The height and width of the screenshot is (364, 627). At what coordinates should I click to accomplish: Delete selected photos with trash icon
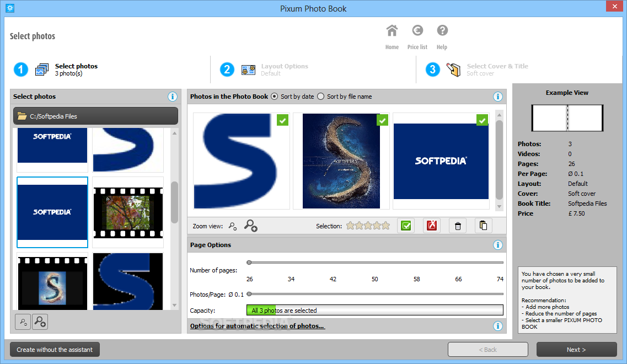pyautogui.click(x=458, y=226)
